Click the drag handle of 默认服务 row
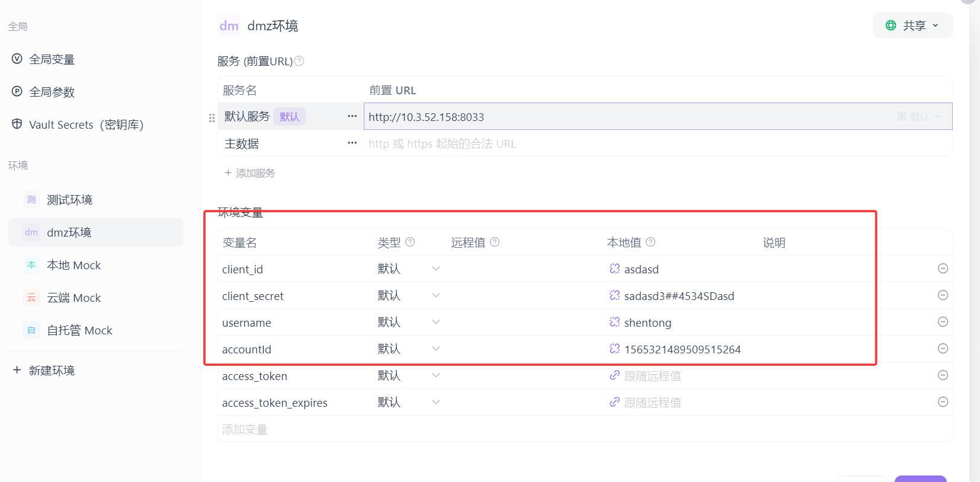Image resolution: width=980 pixels, height=482 pixels. pos(212,117)
